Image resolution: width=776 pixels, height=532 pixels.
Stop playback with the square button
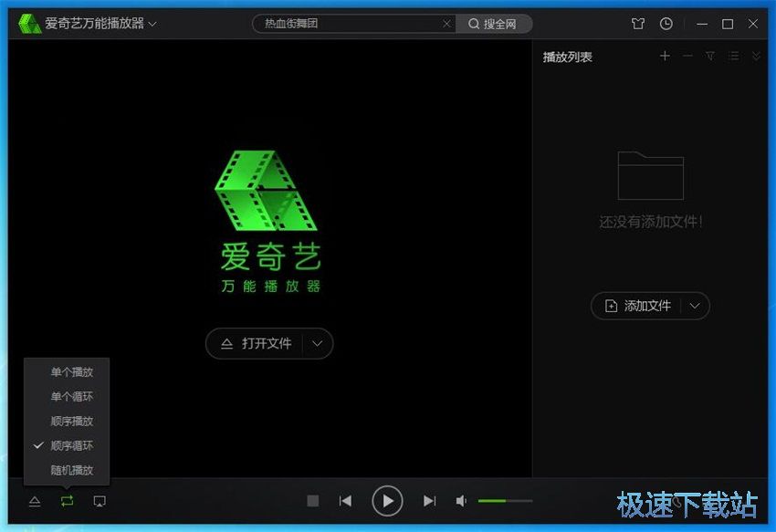point(313,501)
